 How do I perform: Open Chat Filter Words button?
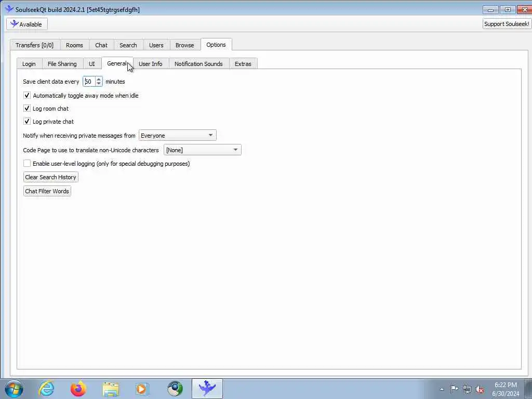[47, 191]
